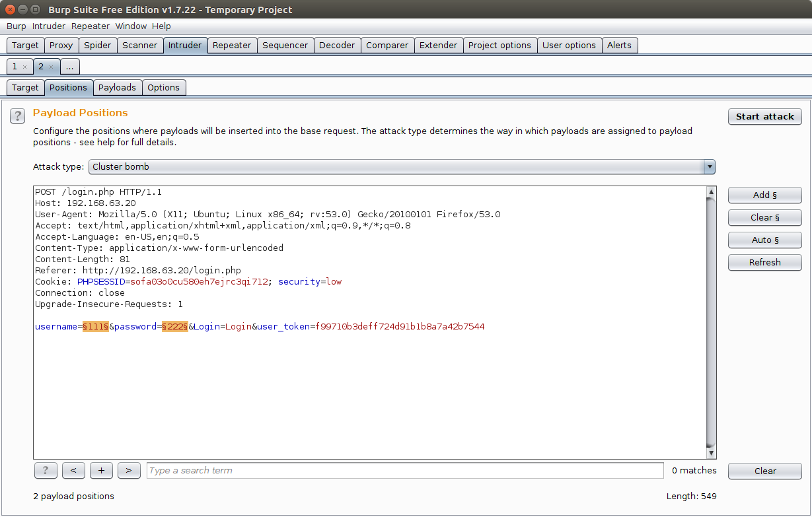
Task: Open the main Repeater tab
Action: pyautogui.click(x=232, y=45)
